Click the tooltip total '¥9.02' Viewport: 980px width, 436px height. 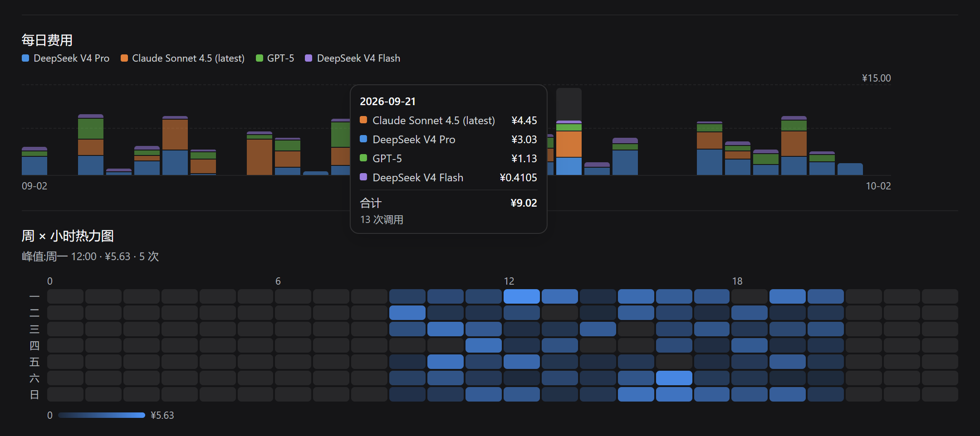[524, 203]
